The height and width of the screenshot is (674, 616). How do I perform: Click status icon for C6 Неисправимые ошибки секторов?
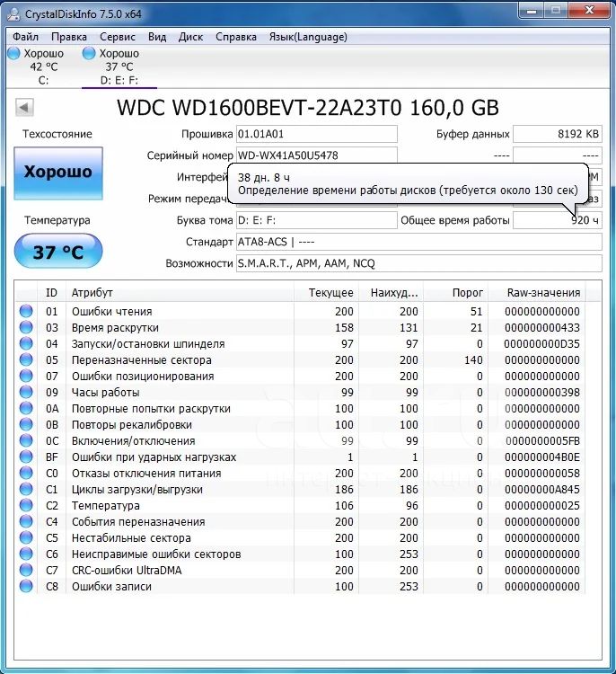(x=26, y=554)
